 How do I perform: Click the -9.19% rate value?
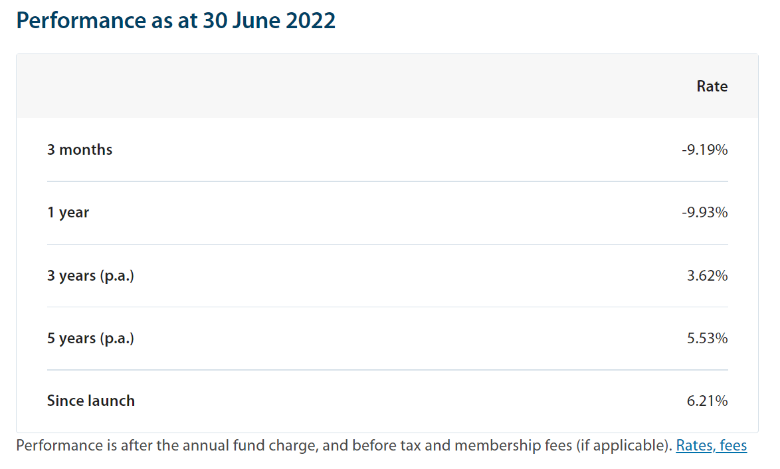[x=704, y=150]
